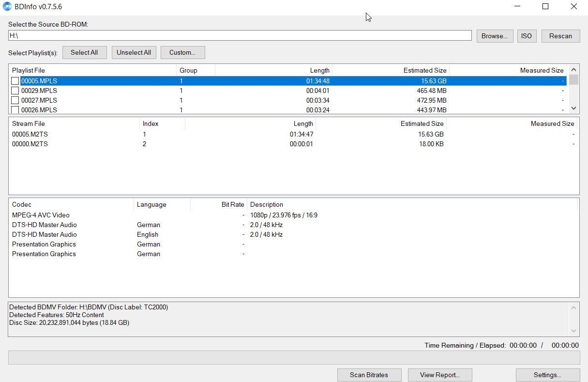
Task: Click the BDInfo disc icon in title bar
Action: tap(8, 7)
